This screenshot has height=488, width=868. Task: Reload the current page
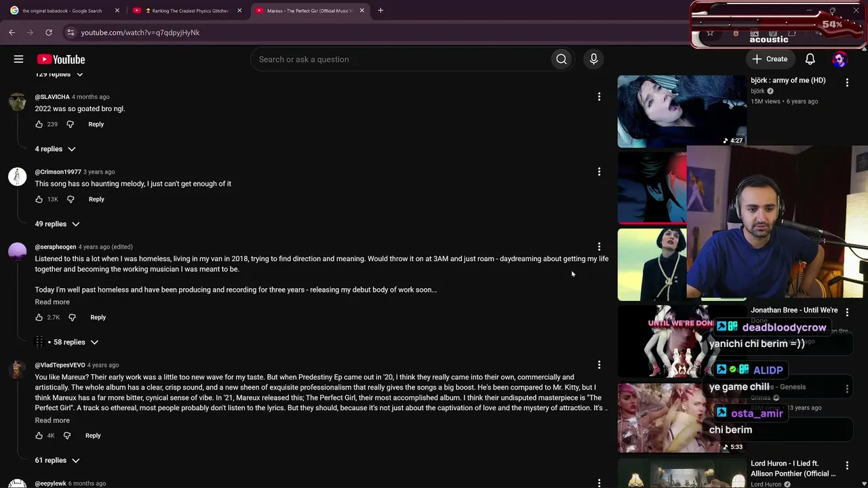(49, 32)
